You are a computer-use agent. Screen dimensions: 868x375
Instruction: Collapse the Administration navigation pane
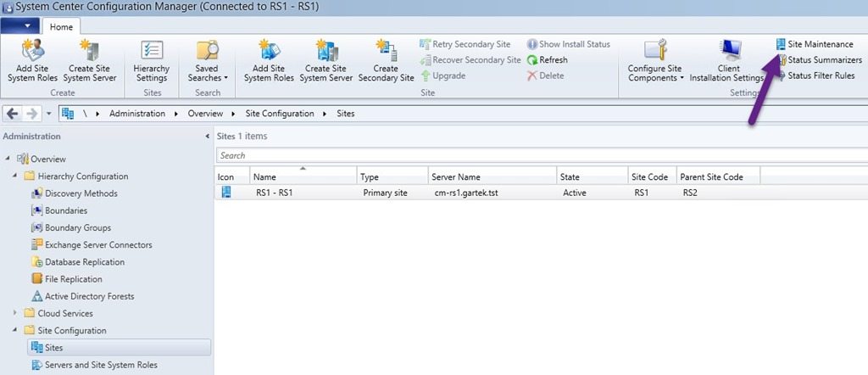(x=207, y=137)
